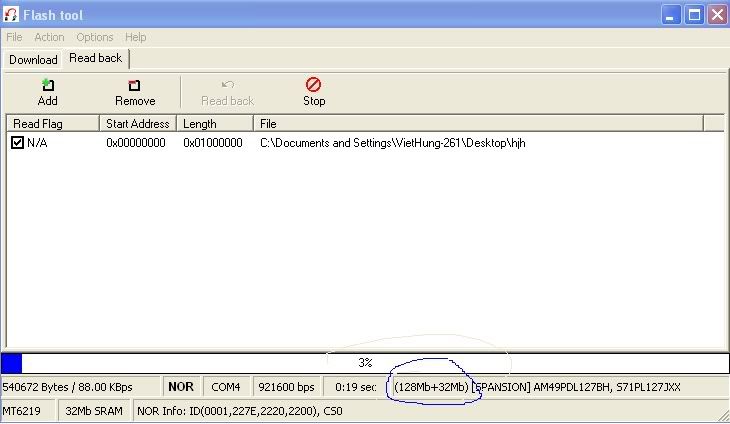
Task: Open the Action menu
Action: (x=49, y=37)
